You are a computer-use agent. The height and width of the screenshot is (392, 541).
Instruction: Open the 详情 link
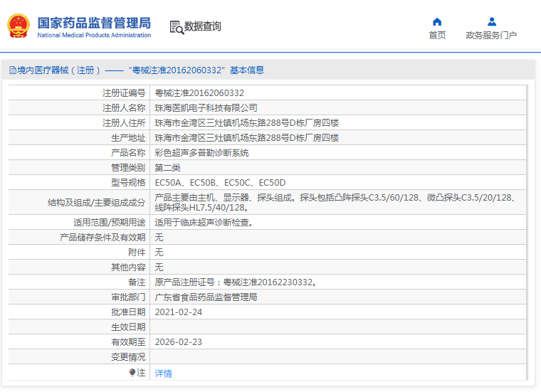point(163,373)
